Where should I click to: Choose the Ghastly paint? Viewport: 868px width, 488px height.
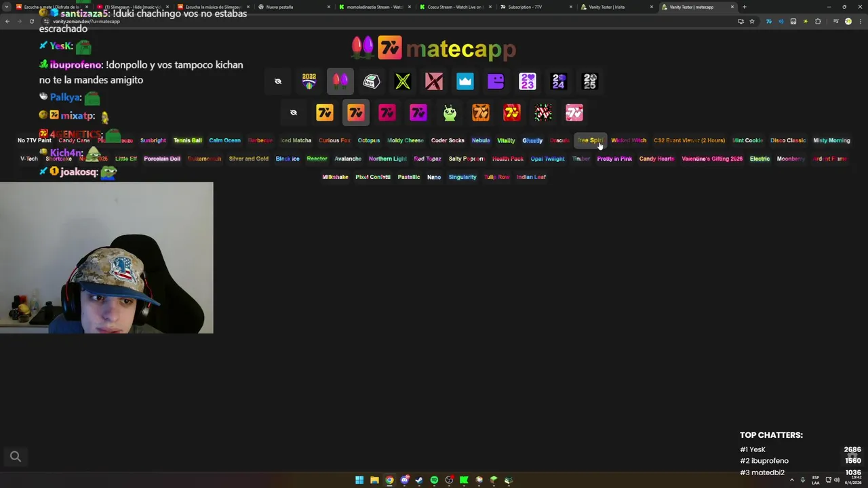tap(532, 140)
